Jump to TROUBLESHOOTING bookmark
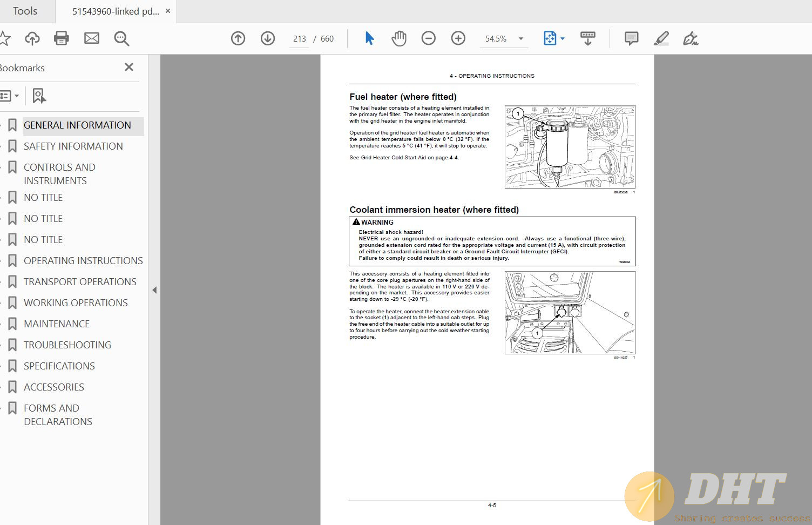Image resolution: width=812 pixels, height=525 pixels. pyautogui.click(x=67, y=345)
